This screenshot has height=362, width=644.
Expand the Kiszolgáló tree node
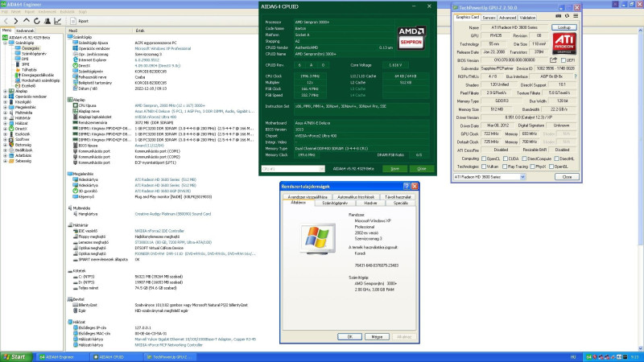pos(6,102)
